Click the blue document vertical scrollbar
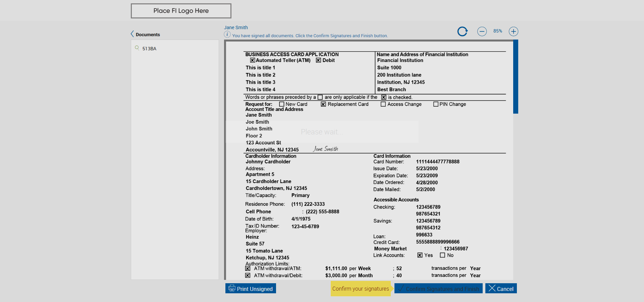 click(516, 77)
